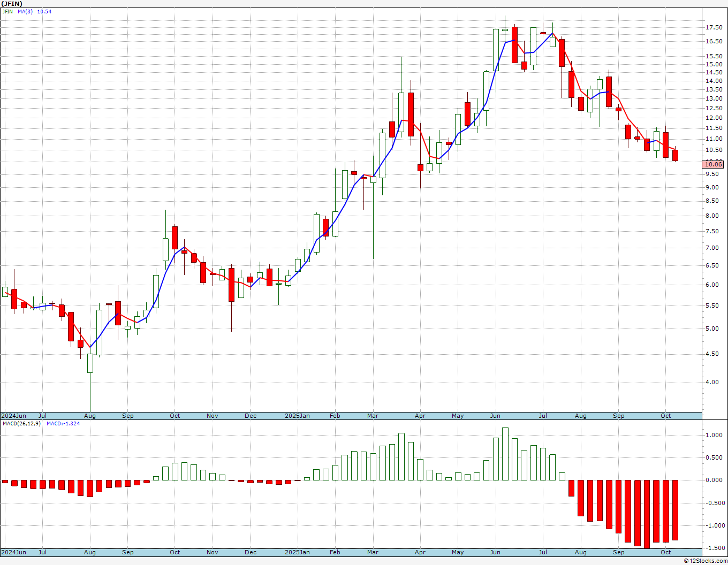Click the 15.50 price axis label

pyautogui.click(x=714, y=56)
